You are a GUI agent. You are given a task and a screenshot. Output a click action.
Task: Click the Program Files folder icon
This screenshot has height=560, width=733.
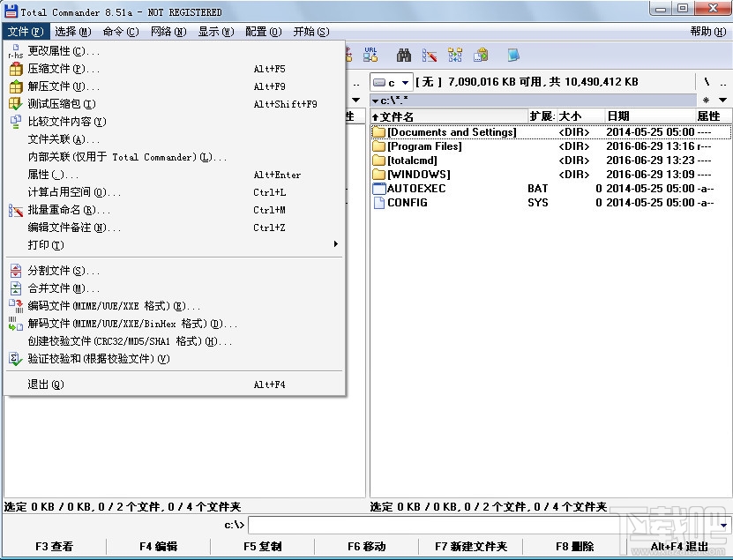[378, 146]
